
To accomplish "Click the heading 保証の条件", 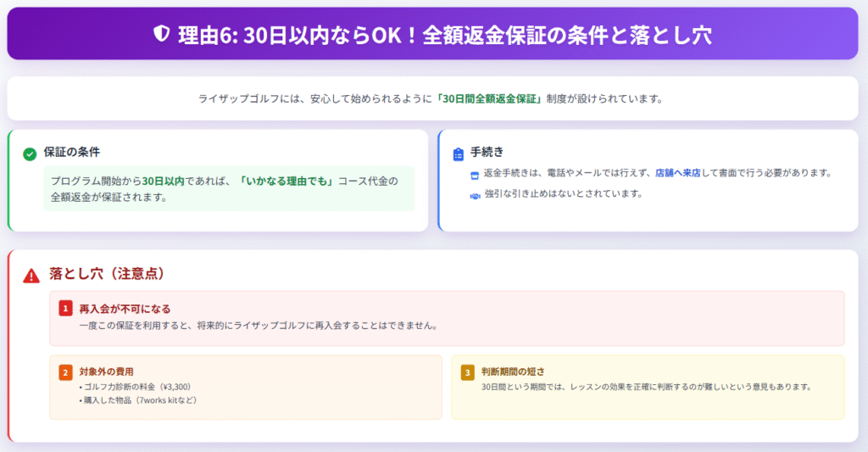I will [72, 153].
